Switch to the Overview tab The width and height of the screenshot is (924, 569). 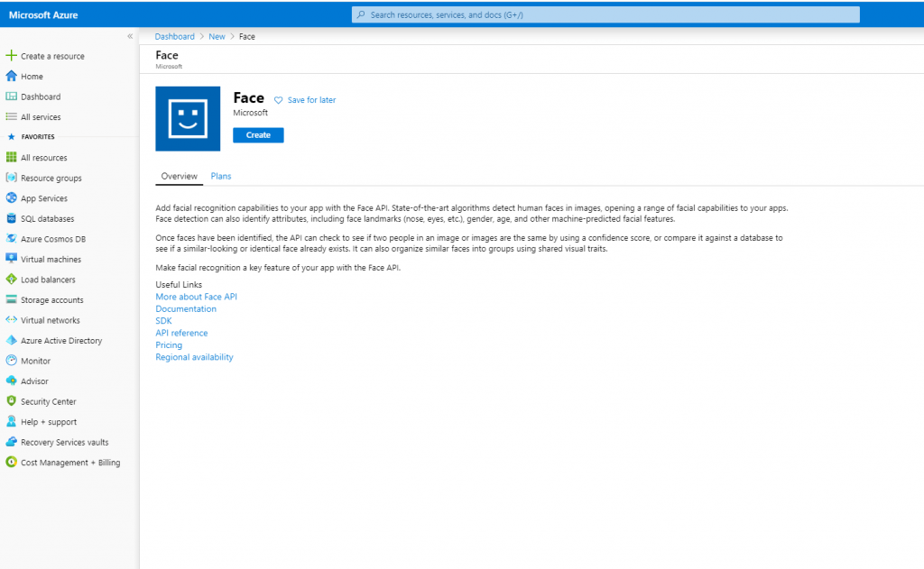coord(180,176)
